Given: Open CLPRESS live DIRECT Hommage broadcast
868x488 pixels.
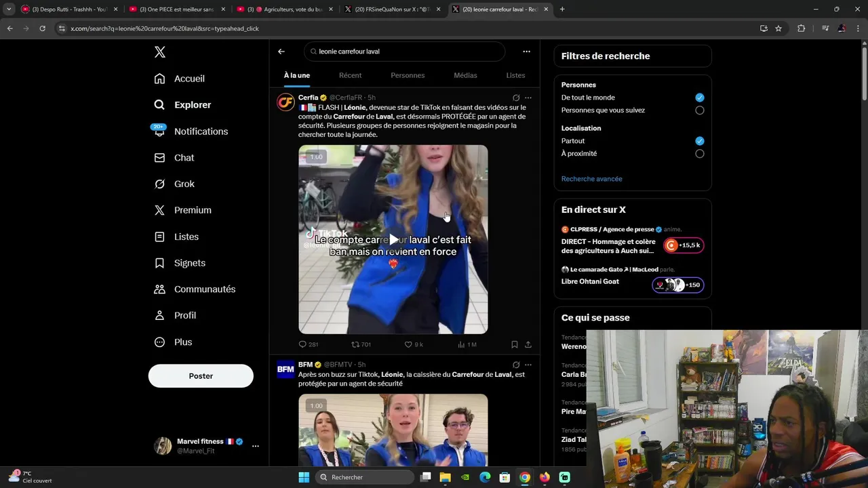Looking at the screenshot, I should pyautogui.click(x=608, y=246).
